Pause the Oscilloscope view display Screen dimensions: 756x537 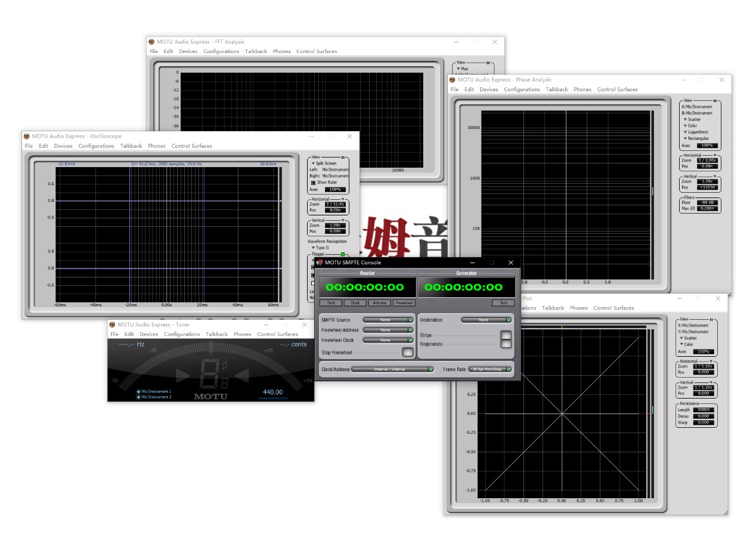pyautogui.click(x=343, y=158)
